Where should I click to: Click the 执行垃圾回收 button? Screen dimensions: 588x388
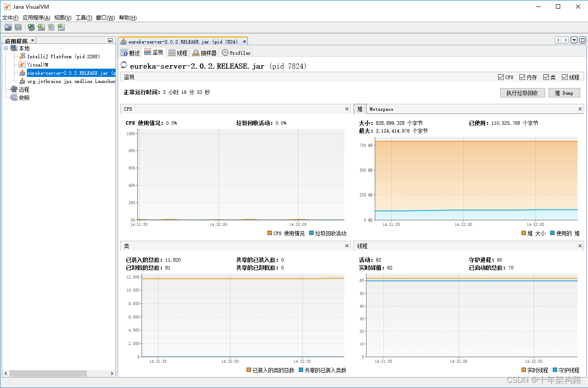(x=522, y=93)
